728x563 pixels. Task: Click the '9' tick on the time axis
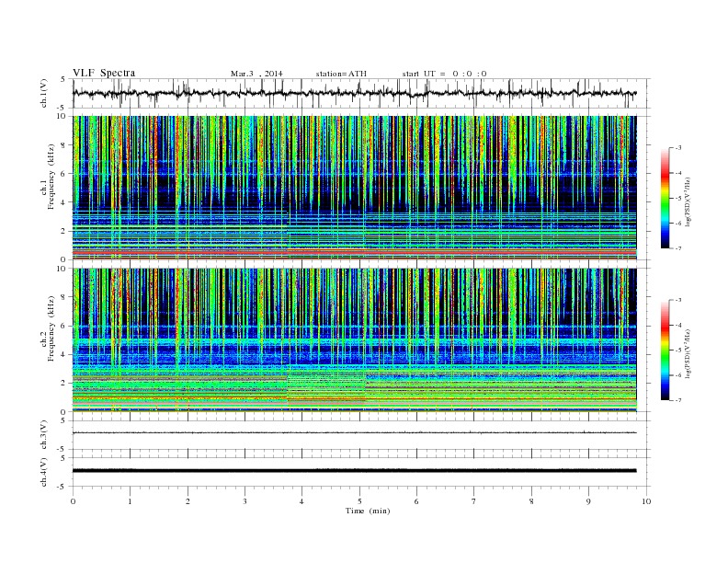[x=588, y=501]
